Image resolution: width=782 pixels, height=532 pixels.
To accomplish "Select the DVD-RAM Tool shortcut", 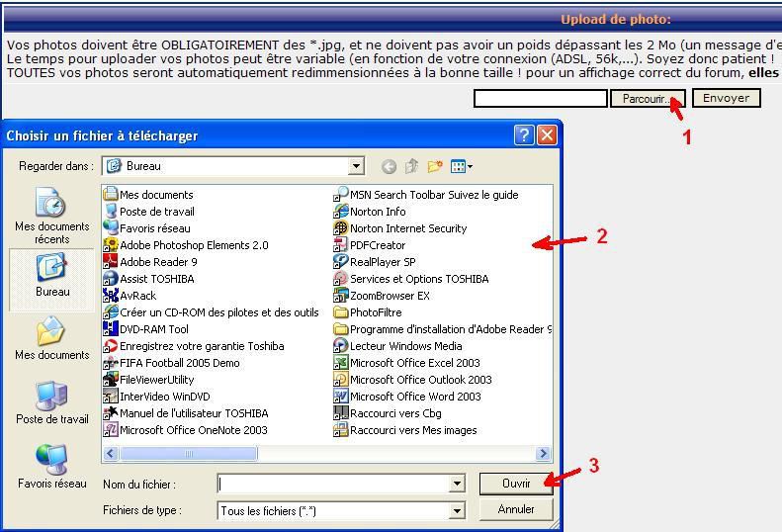I will (145, 329).
